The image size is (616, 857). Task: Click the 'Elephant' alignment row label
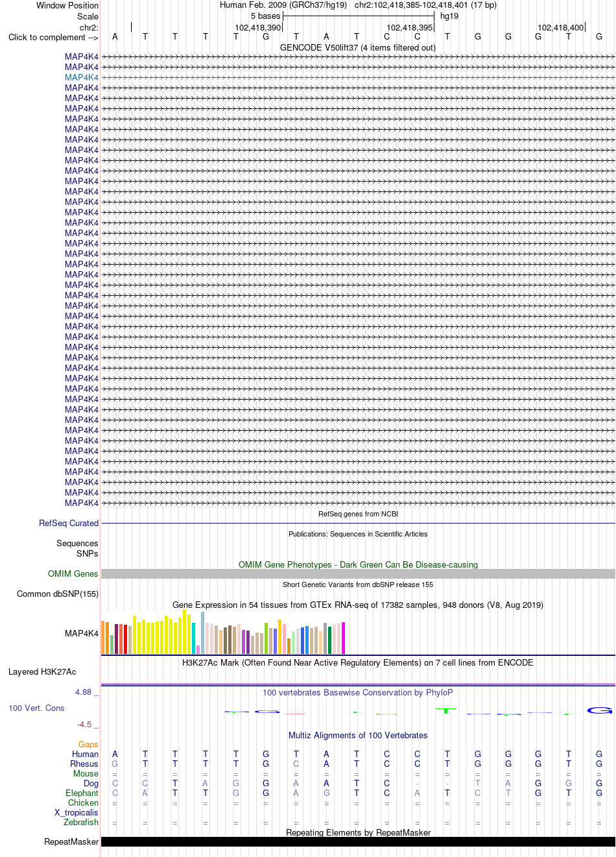pos(82,793)
